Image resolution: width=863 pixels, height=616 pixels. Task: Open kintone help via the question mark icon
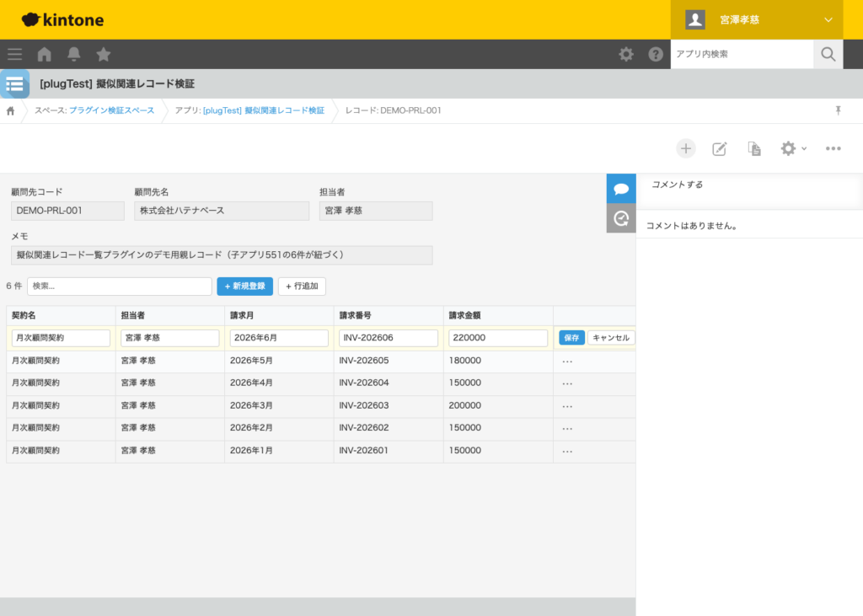[656, 54]
